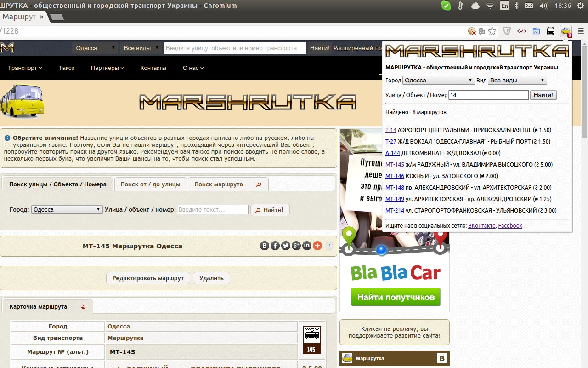Viewport: 588px width, 368px height.
Task: Share the route on LinkedIn round icon
Action: pos(307,246)
